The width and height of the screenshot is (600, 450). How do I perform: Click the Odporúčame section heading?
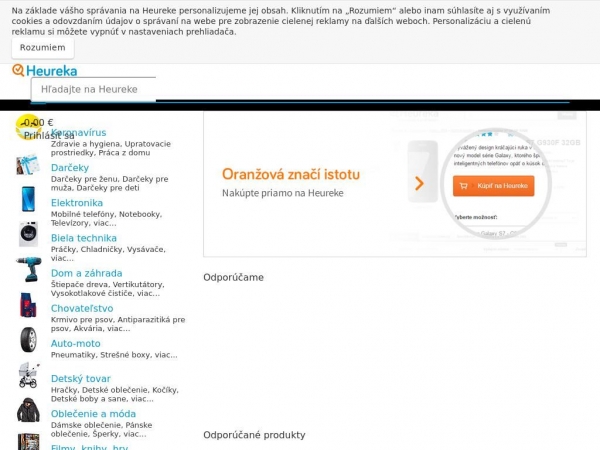click(233, 277)
